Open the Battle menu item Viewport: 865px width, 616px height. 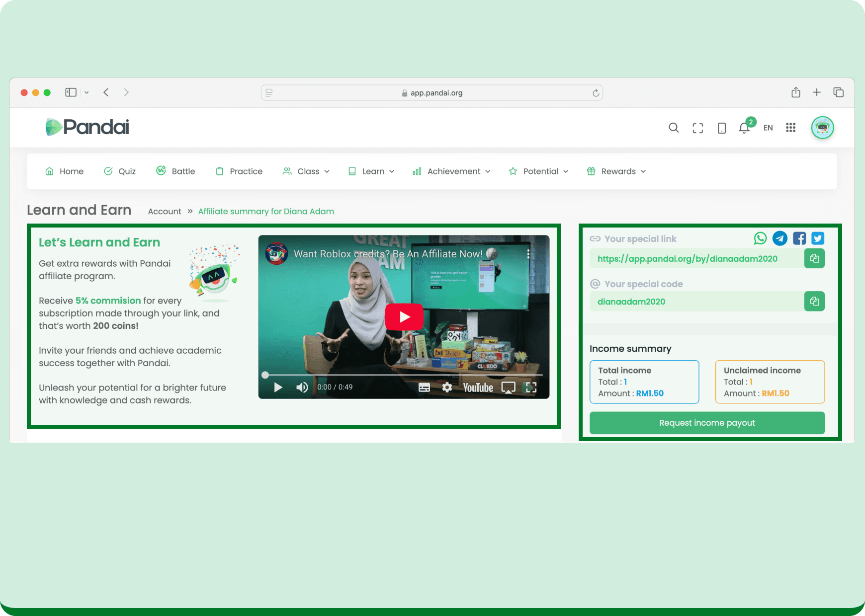[x=175, y=171]
